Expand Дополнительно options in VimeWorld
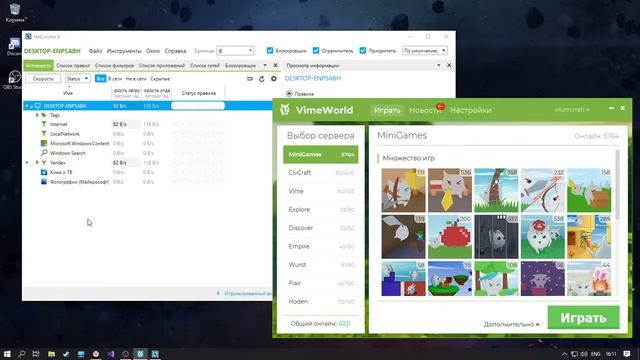This screenshot has height=360, width=640. [x=511, y=324]
